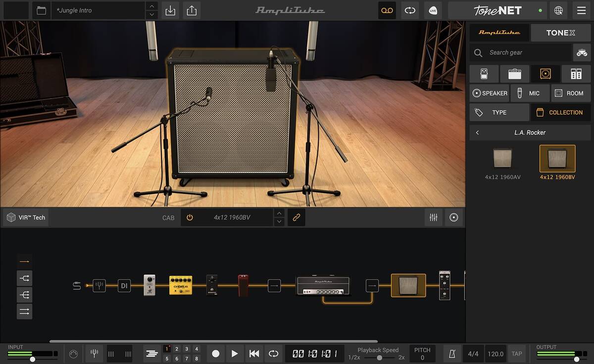Click the TAP tempo button
Screen dimensions: 594x364
517,354
